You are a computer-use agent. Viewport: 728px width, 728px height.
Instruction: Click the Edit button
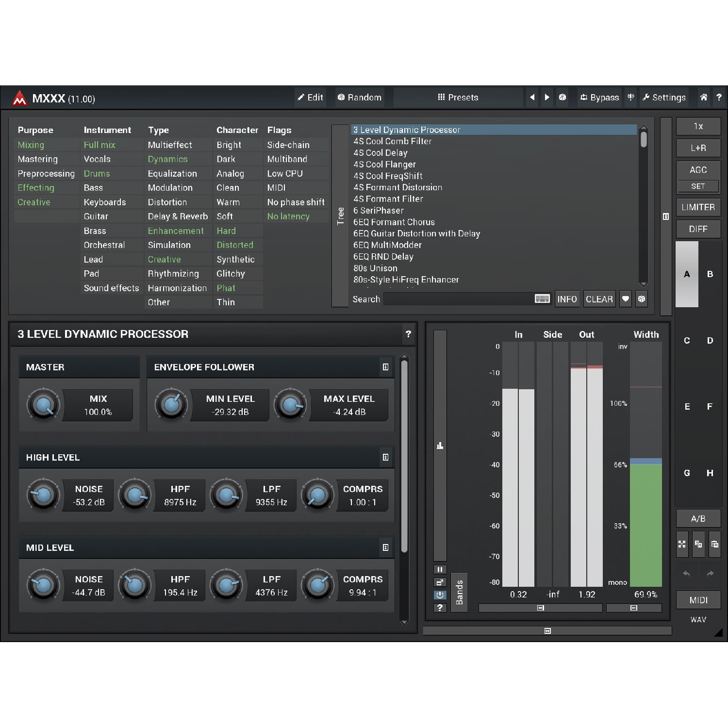tap(310, 98)
